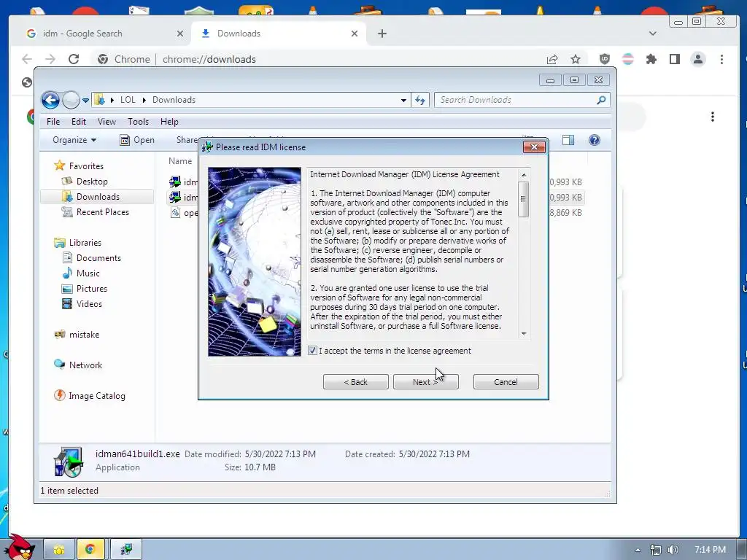
Task: Open the View menu in Explorer
Action: [x=107, y=122]
